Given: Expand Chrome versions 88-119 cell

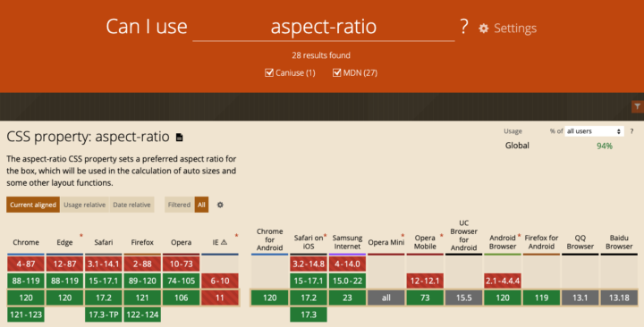Looking at the screenshot, I should pos(25,281).
